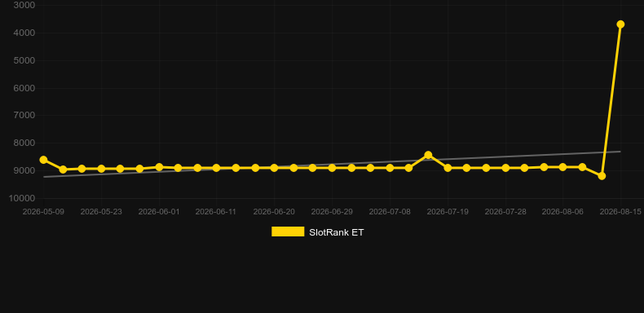Image resolution: width=644 pixels, height=313 pixels.
Task: Select the data point above 2026-05-23
Action: pyautogui.click(x=101, y=169)
